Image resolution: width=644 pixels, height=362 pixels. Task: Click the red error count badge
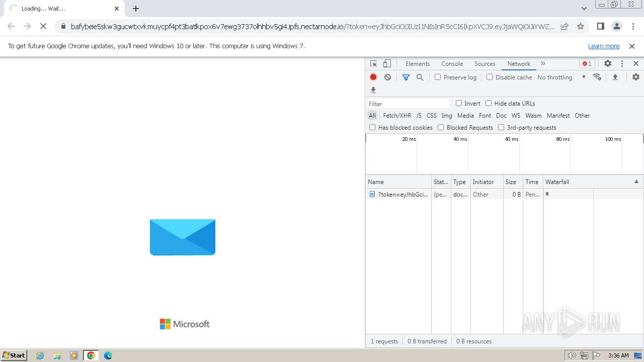point(587,64)
